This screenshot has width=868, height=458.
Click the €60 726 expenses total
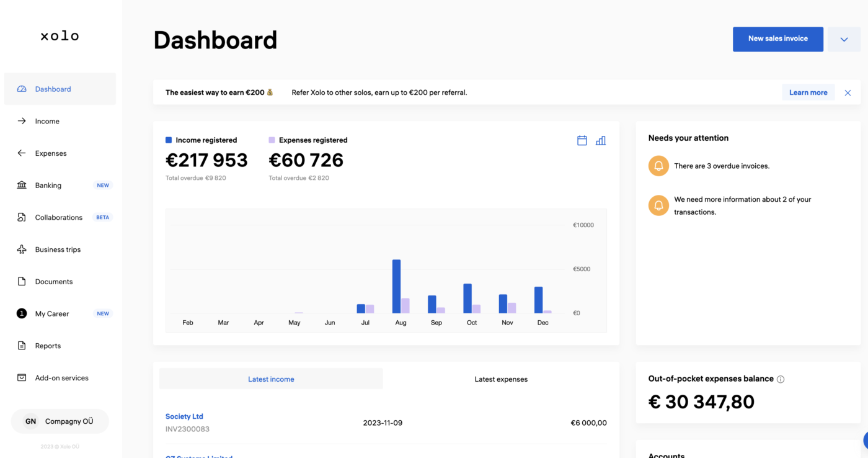[x=306, y=160]
